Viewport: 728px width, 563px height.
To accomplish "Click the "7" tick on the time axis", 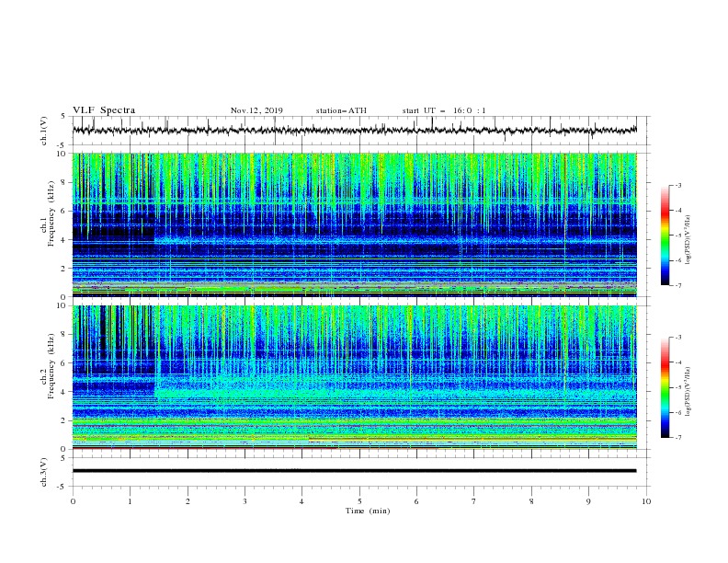I will pyautogui.click(x=474, y=501).
